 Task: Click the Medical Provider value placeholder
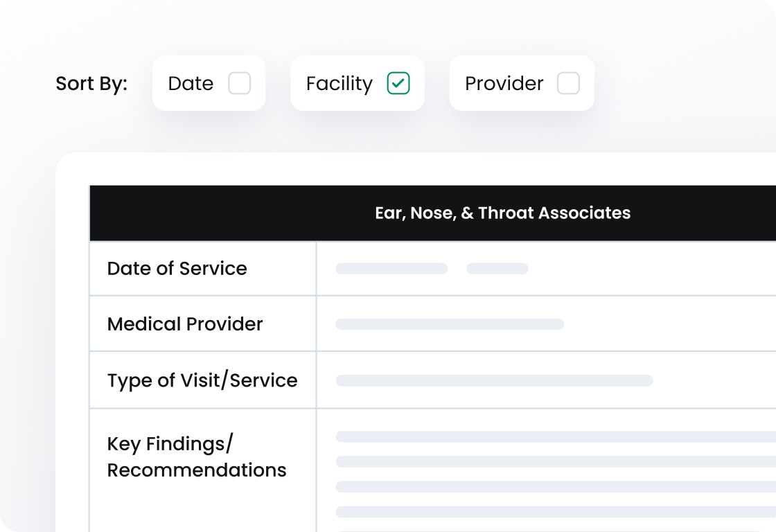(x=450, y=323)
